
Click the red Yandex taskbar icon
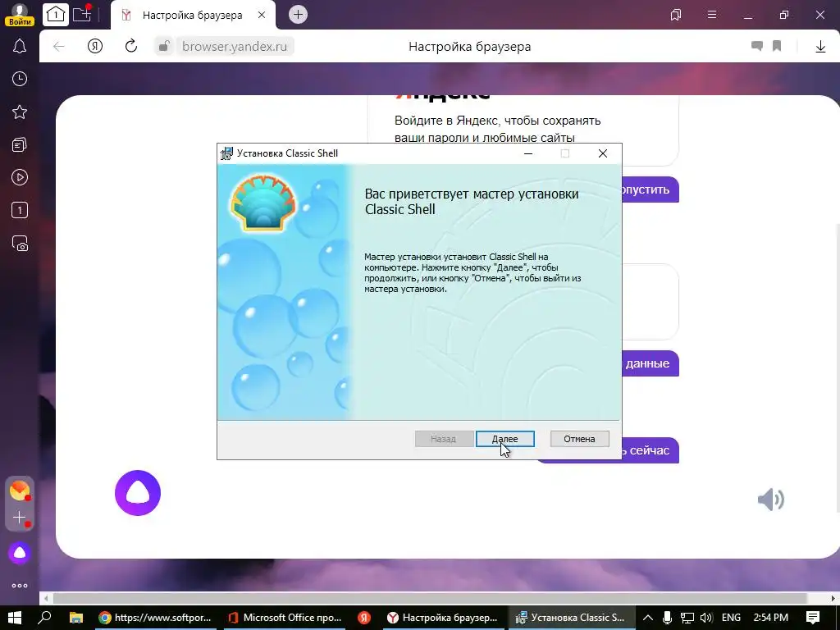364,618
